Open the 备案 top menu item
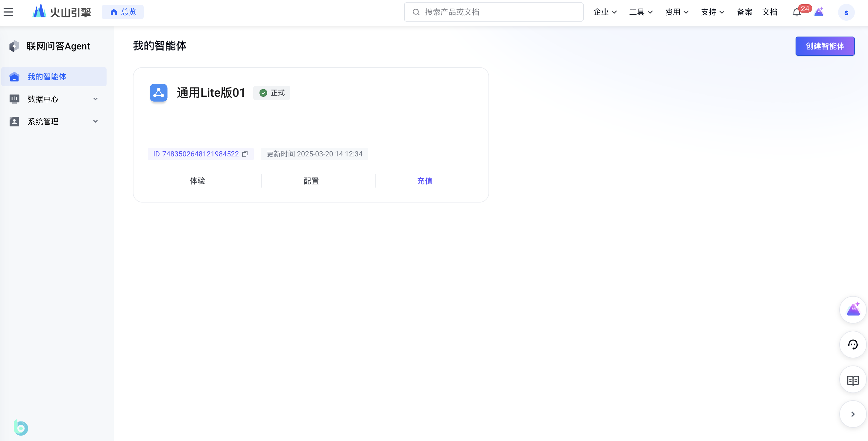 744,12
